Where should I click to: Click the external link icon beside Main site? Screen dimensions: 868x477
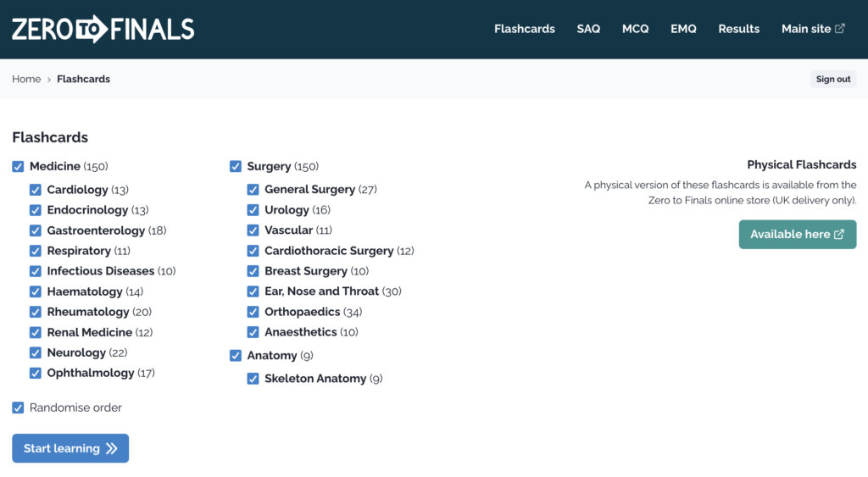840,29
